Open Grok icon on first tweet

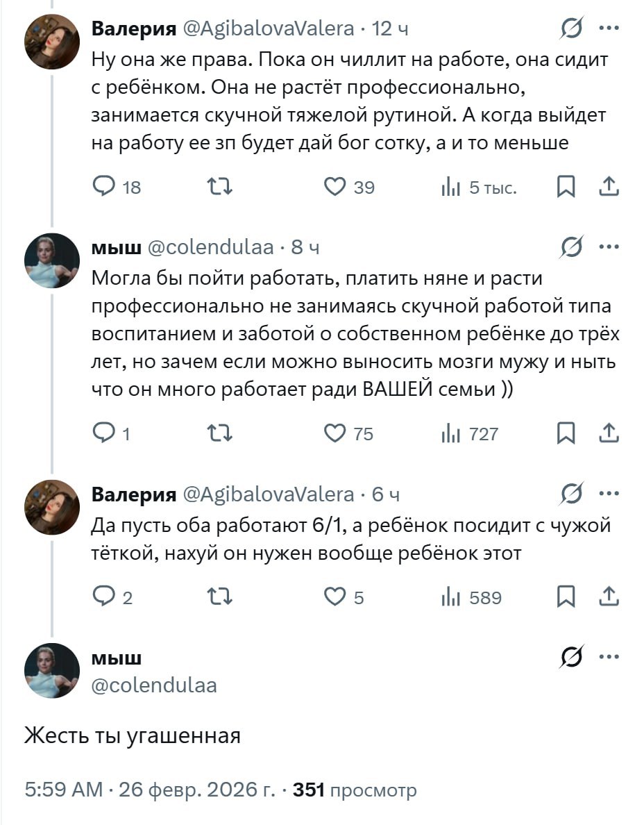[572, 29]
